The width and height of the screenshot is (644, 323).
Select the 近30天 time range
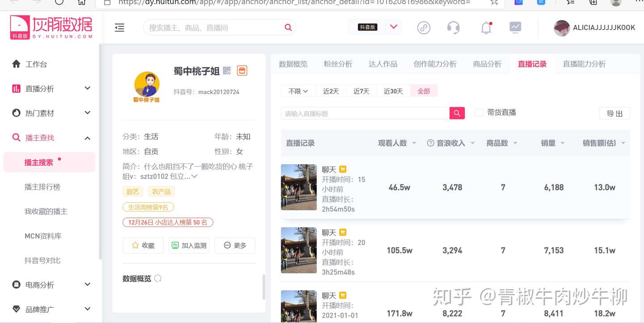pyautogui.click(x=393, y=91)
